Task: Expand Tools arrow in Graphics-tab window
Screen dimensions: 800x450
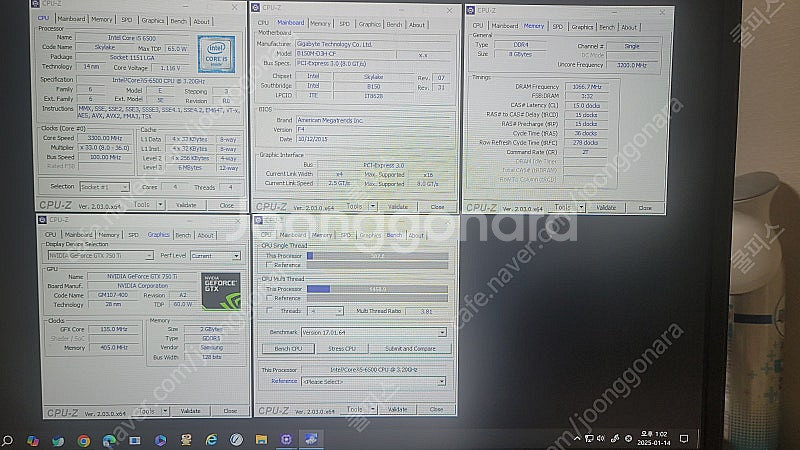Action: pyautogui.click(x=165, y=411)
